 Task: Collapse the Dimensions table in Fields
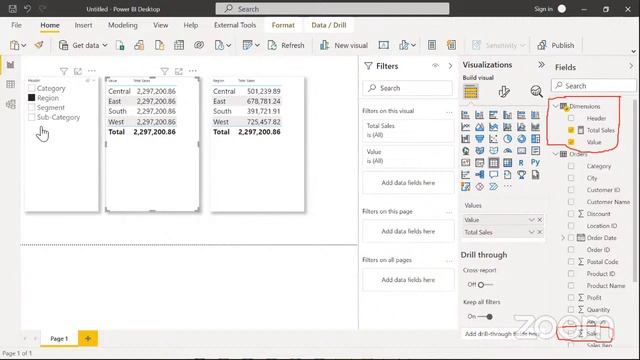coord(556,106)
